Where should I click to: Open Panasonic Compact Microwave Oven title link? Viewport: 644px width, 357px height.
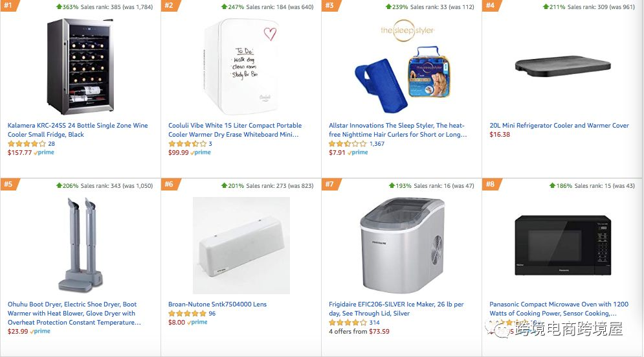559,309
